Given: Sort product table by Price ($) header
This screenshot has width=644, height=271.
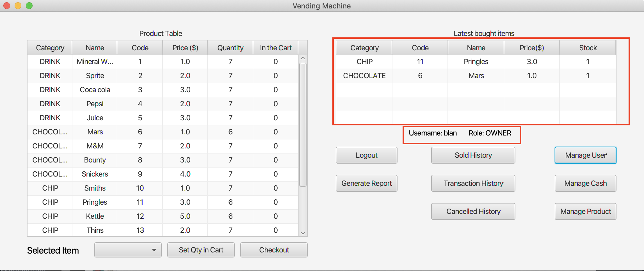Looking at the screenshot, I should tap(185, 48).
